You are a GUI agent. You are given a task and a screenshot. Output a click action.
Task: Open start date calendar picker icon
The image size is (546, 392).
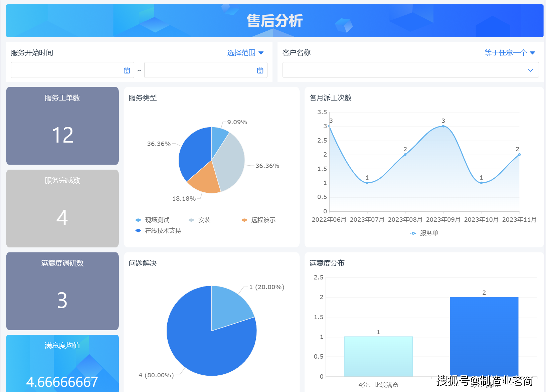127,70
